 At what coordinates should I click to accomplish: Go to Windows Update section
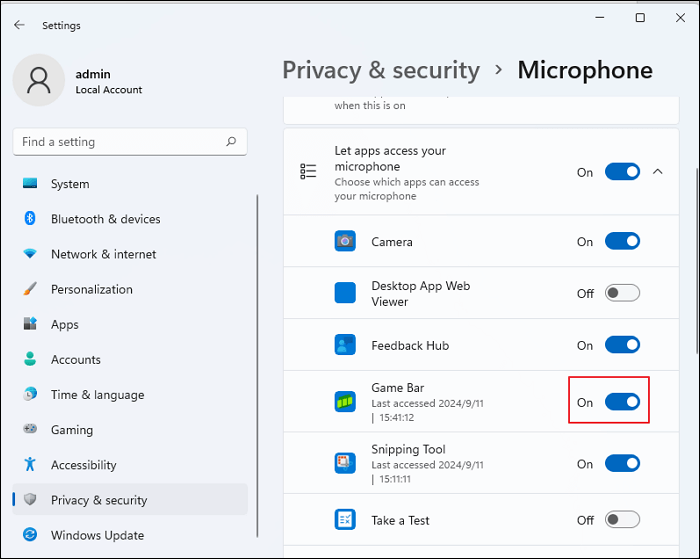click(97, 535)
